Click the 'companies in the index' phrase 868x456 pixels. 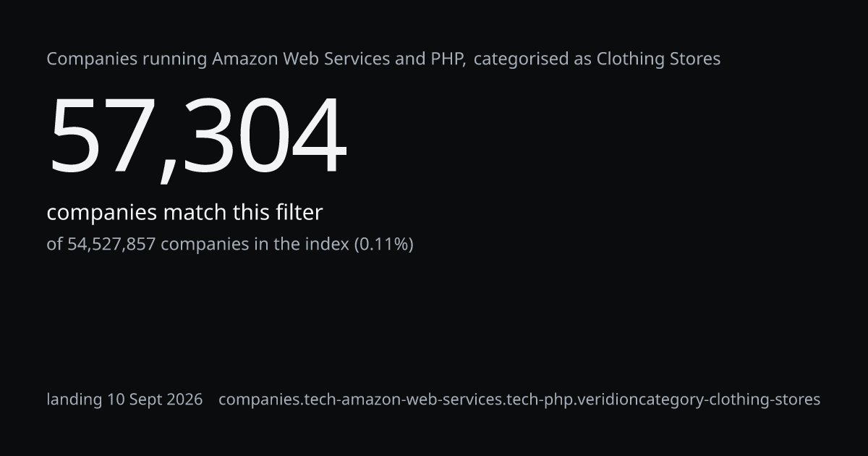[255, 244]
